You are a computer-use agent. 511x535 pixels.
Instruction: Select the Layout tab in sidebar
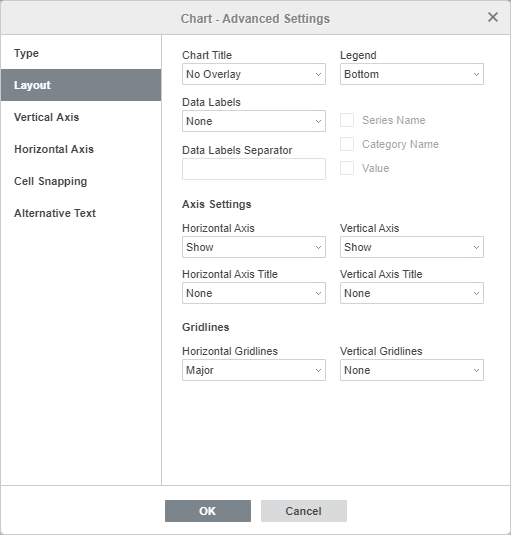point(81,85)
